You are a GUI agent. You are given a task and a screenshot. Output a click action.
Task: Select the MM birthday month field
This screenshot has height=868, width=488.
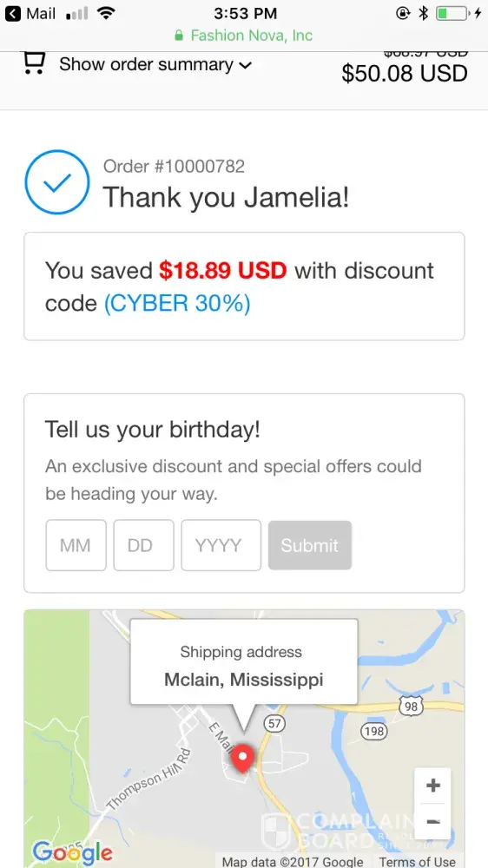pyautogui.click(x=76, y=545)
